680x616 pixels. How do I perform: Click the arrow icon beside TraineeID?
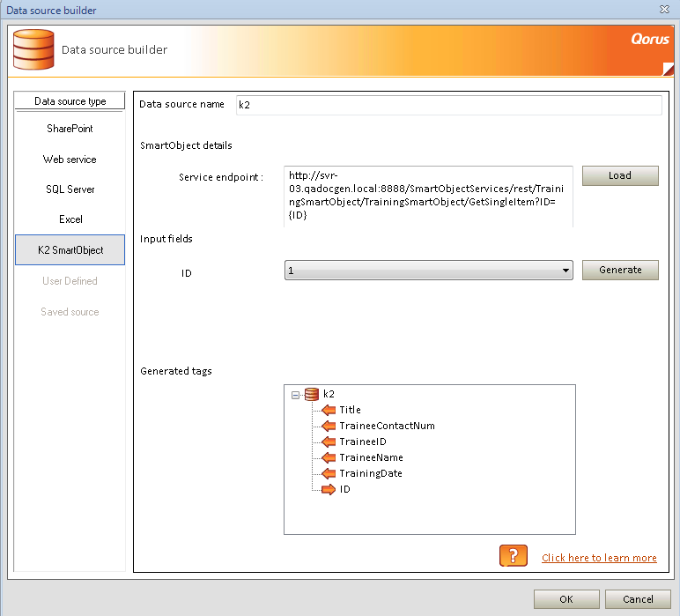coord(329,442)
